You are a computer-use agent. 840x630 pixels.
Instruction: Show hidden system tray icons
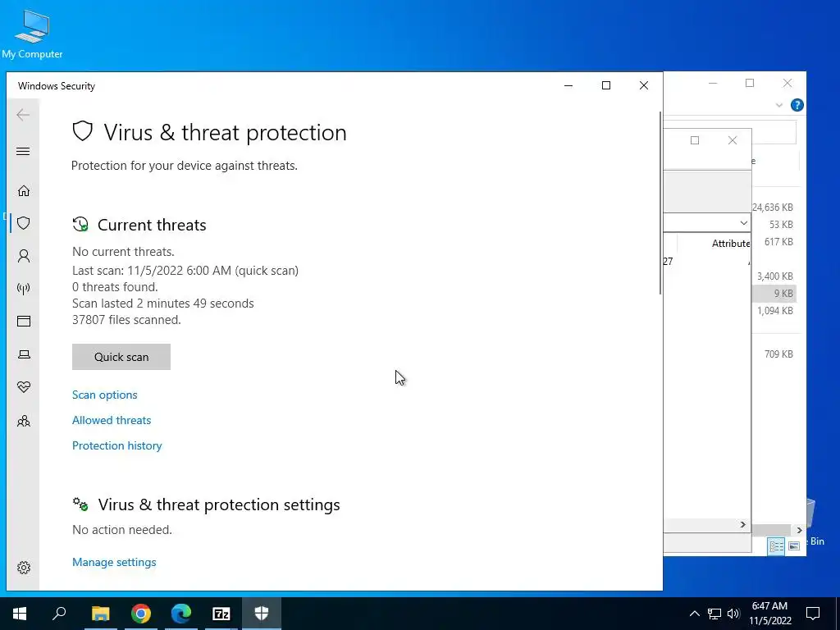pyautogui.click(x=694, y=614)
